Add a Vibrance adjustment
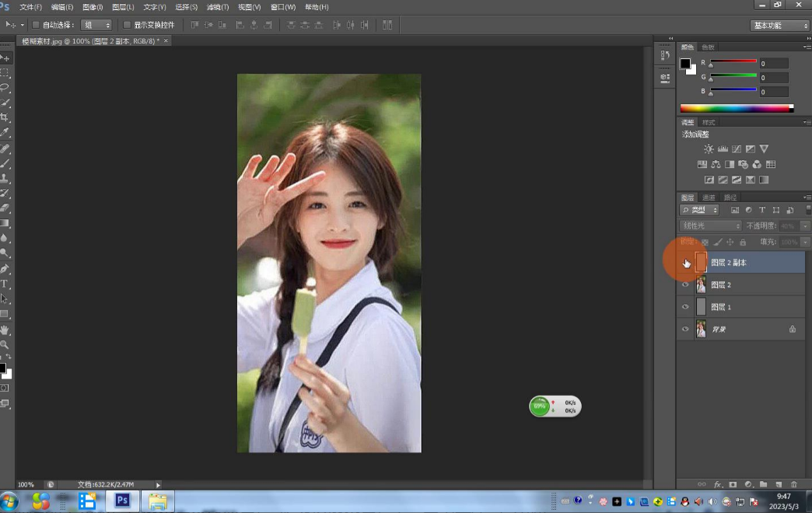Viewport: 812px width, 513px height. pyautogui.click(x=764, y=149)
